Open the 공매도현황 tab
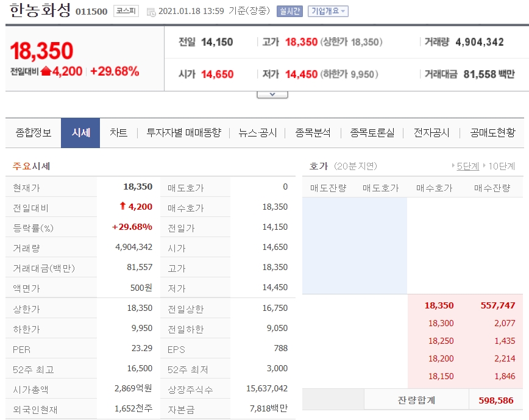This screenshot has height=420, width=529. click(492, 132)
